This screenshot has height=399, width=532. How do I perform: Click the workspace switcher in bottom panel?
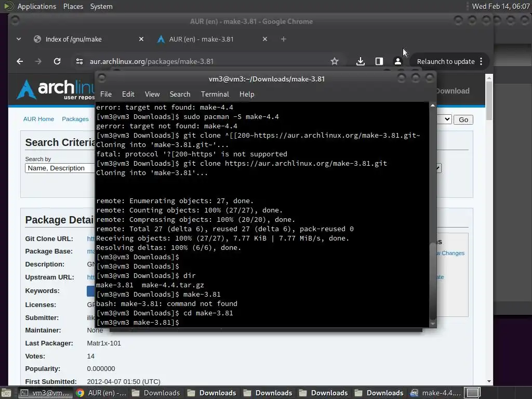pyautogui.click(x=472, y=393)
